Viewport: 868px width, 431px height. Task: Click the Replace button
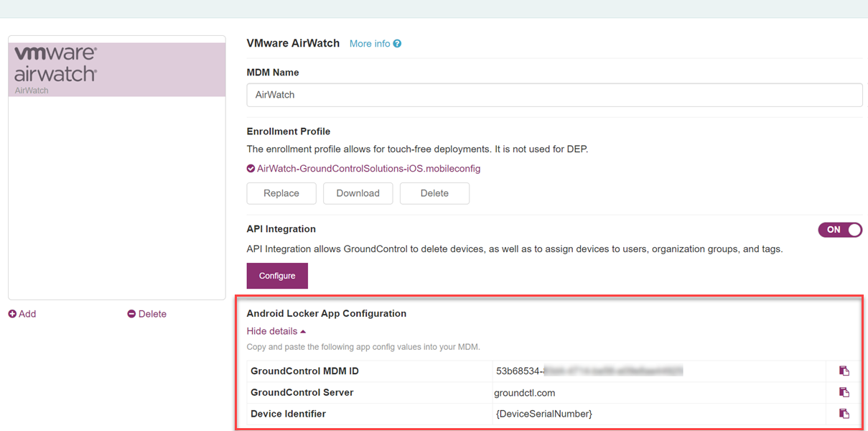point(281,193)
